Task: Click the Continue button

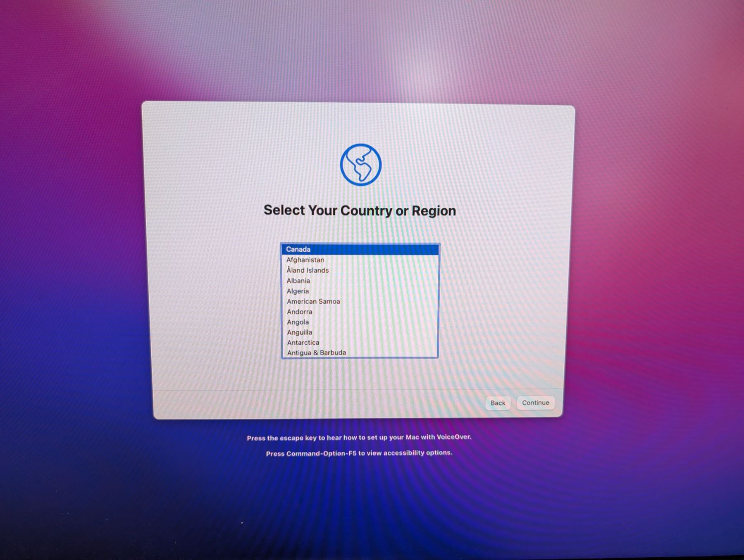Action: click(x=535, y=403)
